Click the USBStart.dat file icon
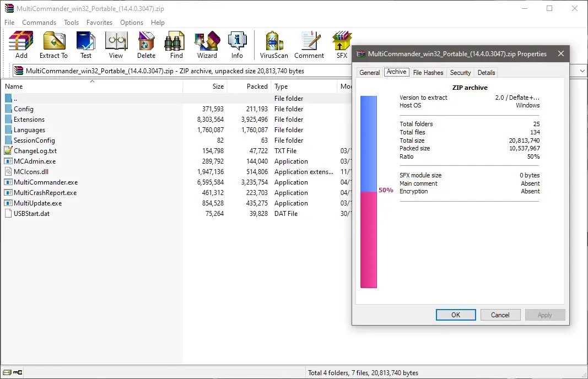 (x=8, y=213)
